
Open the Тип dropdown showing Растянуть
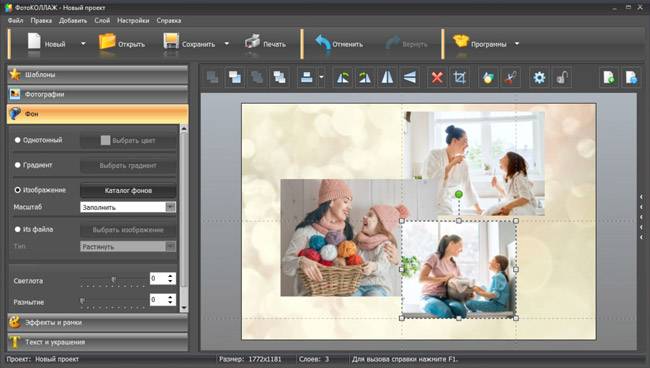tap(128, 247)
